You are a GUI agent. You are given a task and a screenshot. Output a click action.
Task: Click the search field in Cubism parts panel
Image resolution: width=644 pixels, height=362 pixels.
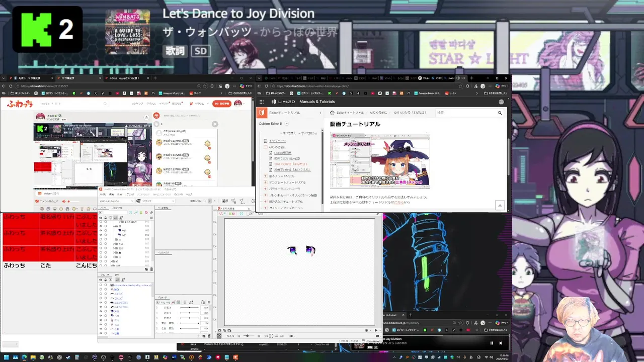(x=115, y=212)
